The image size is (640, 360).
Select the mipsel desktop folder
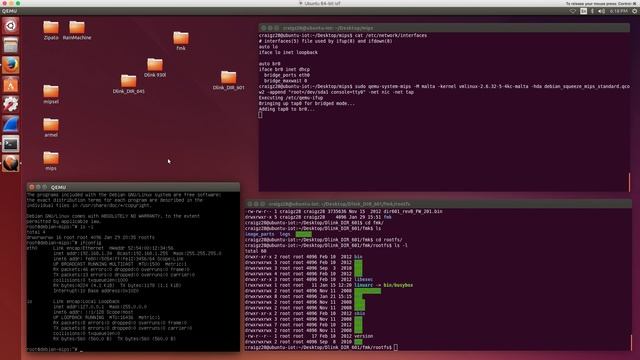pos(51,94)
